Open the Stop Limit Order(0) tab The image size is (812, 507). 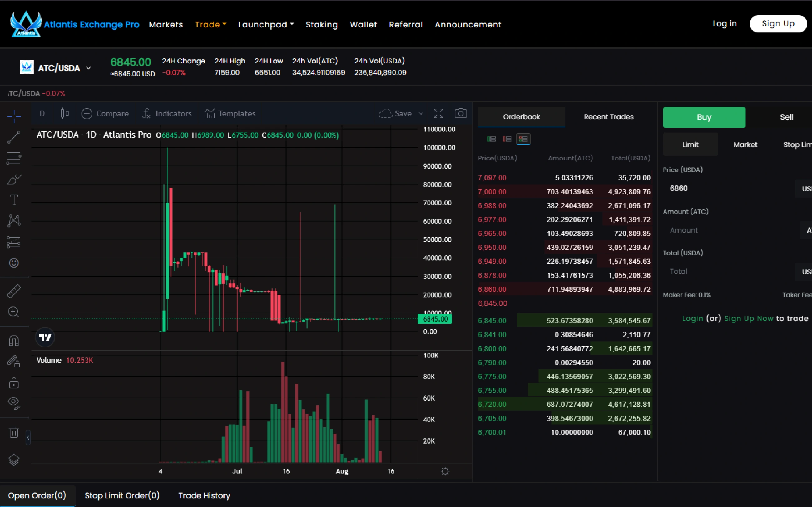tap(122, 495)
